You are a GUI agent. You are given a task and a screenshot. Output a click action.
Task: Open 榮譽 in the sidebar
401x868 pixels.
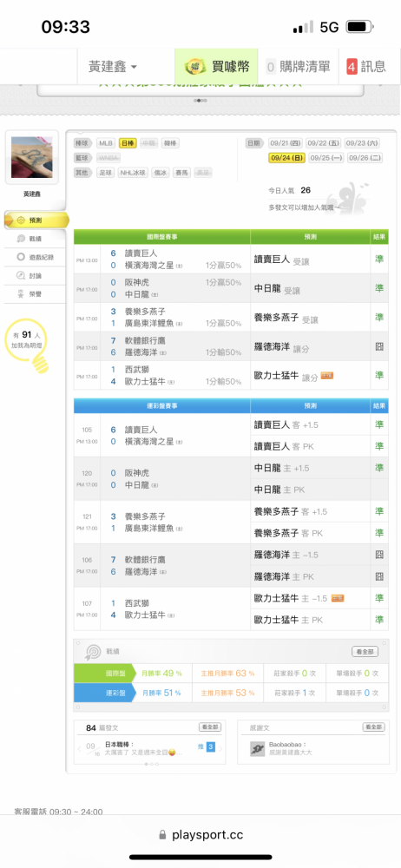point(36,294)
